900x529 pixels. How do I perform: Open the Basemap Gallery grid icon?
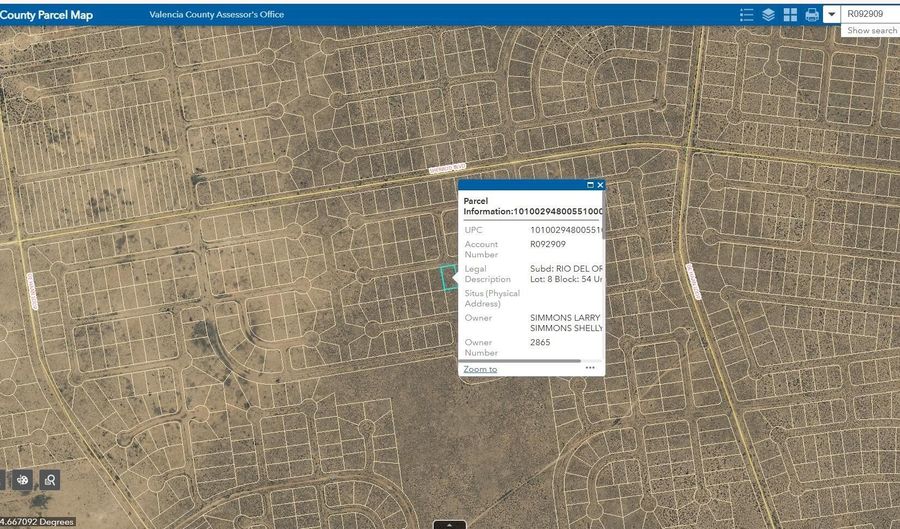click(790, 15)
